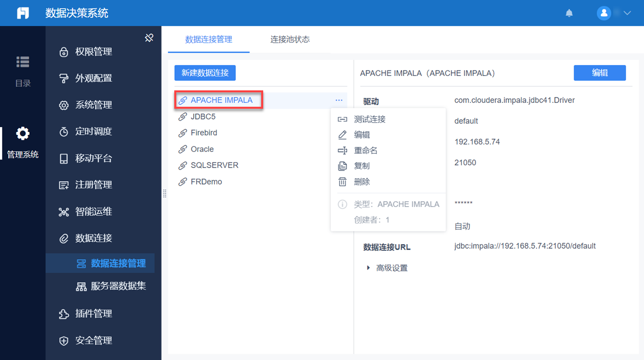The image size is (644, 360).
Task: Switch to the 连接池状态 tab
Action: [x=290, y=39]
